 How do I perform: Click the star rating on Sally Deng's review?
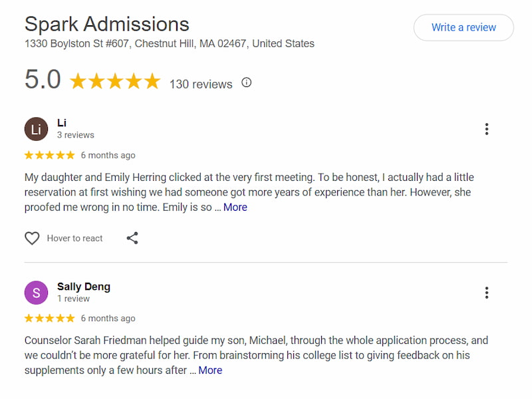click(49, 318)
